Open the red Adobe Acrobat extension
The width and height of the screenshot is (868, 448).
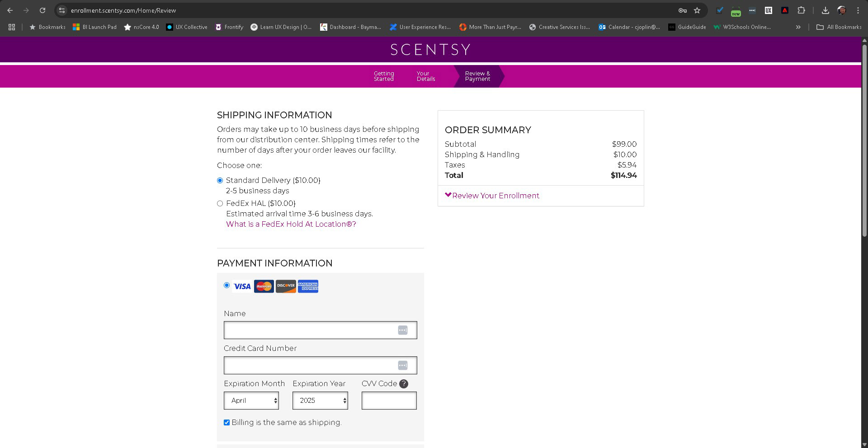[785, 10]
